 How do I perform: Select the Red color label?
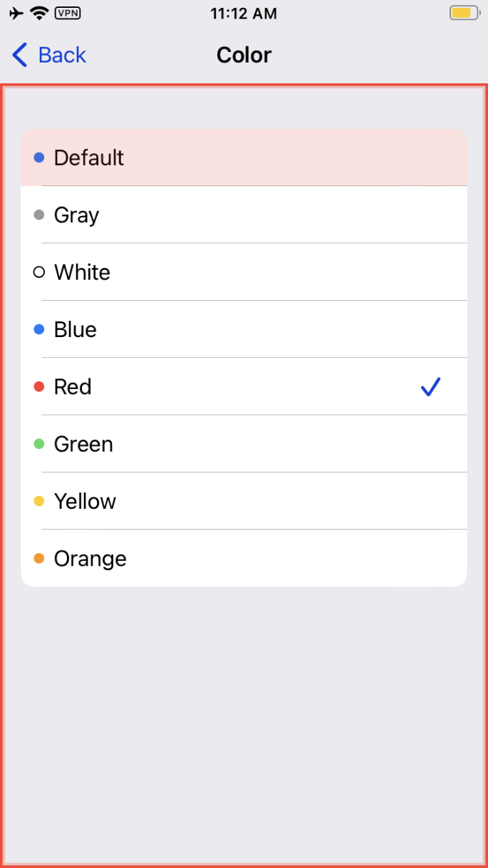pos(73,387)
